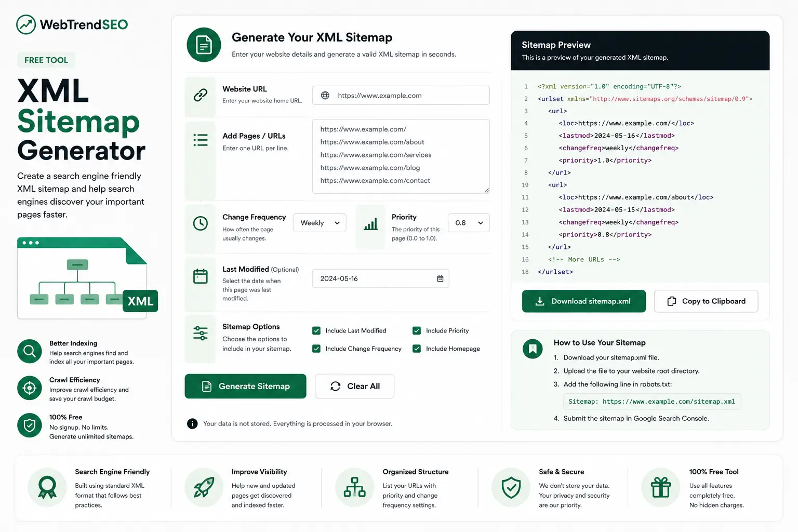Open the Change Frequency Weekly dropdown
Image resolution: width=798 pixels, height=532 pixels.
(x=320, y=223)
